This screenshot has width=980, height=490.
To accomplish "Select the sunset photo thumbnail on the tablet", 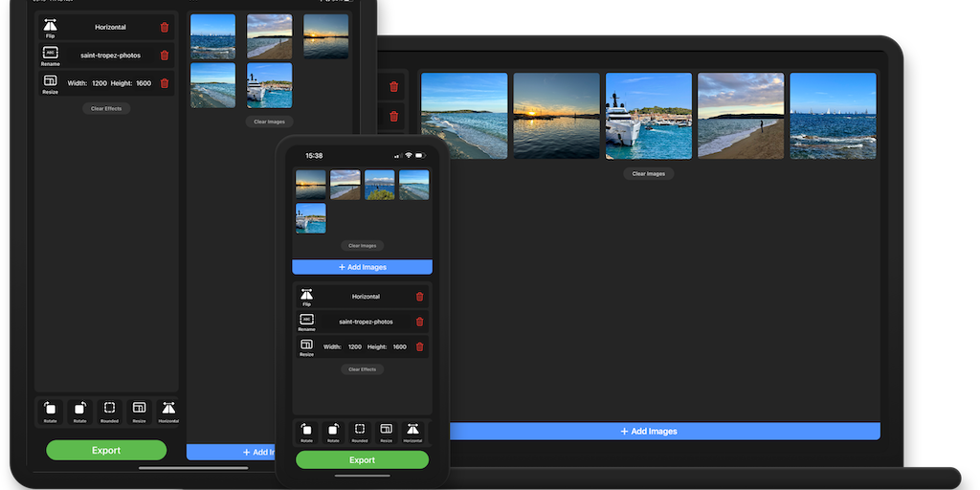I will [x=325, y=36].
